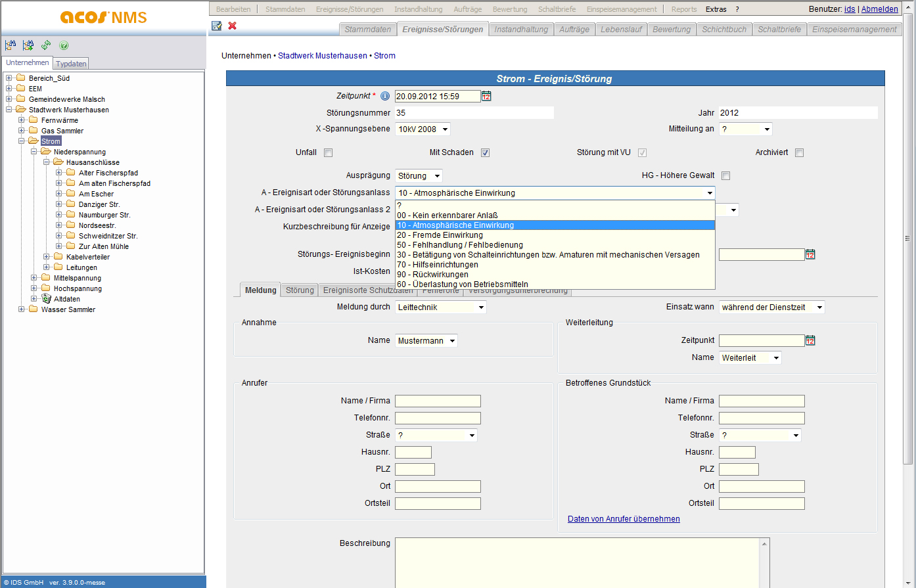Image resolution: width=916 pixels, height=588 pixels.
Task: Switch to the Lebenslauf tab
Action: click(621, 30)
